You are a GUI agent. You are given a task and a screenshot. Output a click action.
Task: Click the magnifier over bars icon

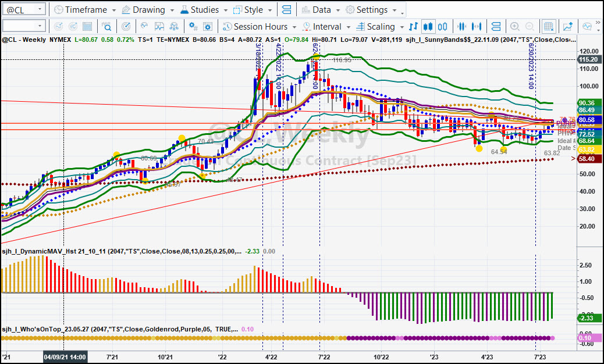click(106, 27)
